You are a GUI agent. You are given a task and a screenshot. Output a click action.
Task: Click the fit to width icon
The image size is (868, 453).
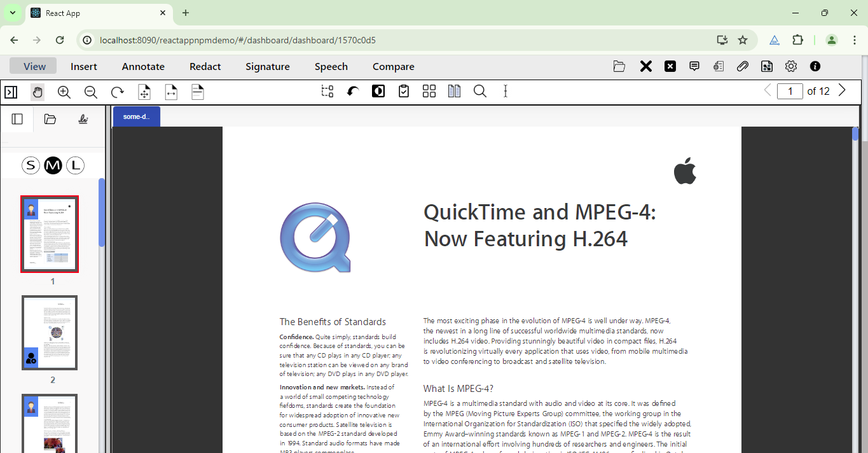(171, 92)
